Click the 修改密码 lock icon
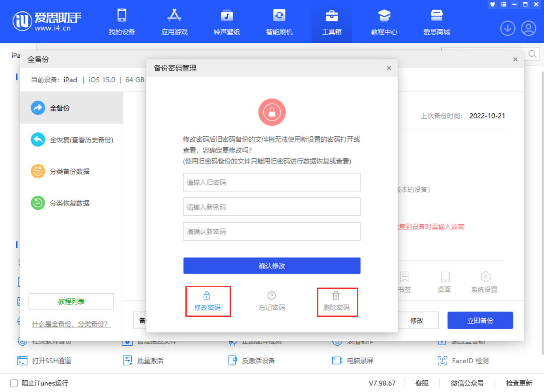The width and height of the screenshot is (544, 392). click(207, 295)
